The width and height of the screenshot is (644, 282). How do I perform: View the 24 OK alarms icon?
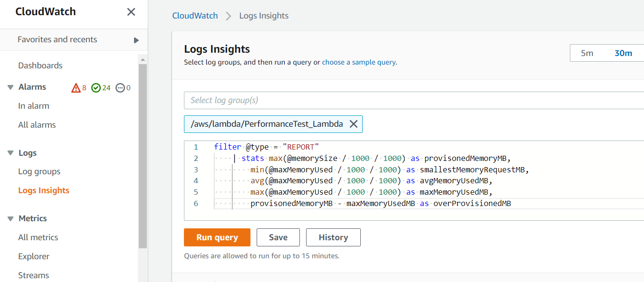96,88
